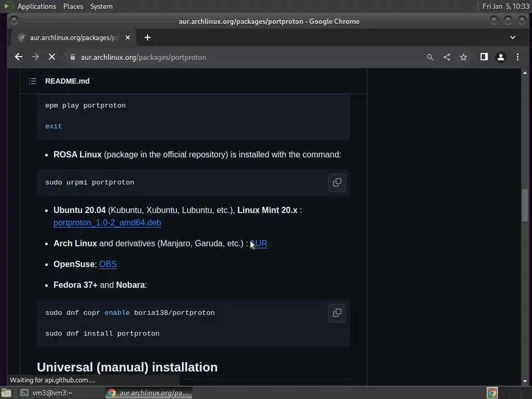Click the scrollbar up arrow
This screenshot has height=399, width=532.
click(525, 73)
